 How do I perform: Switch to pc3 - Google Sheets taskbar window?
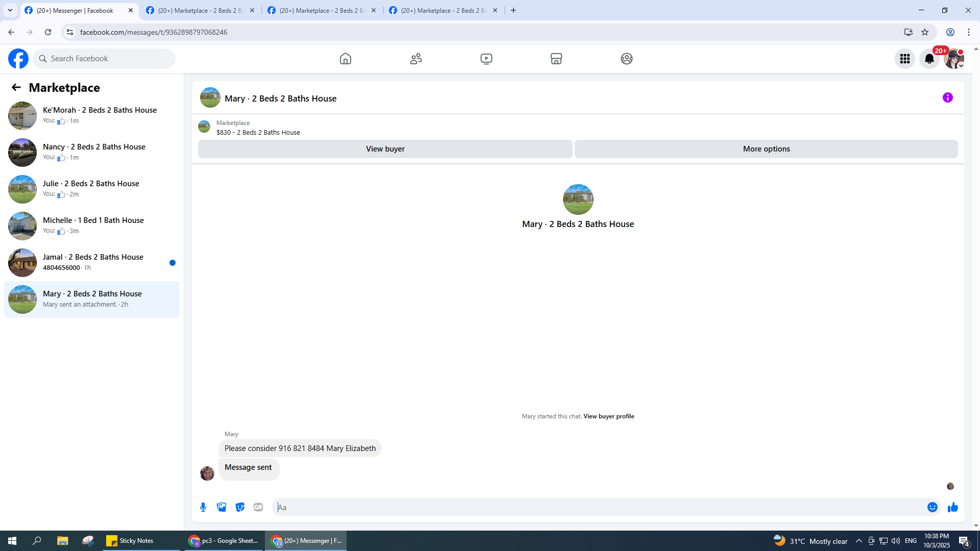click(x=223, y=541)
